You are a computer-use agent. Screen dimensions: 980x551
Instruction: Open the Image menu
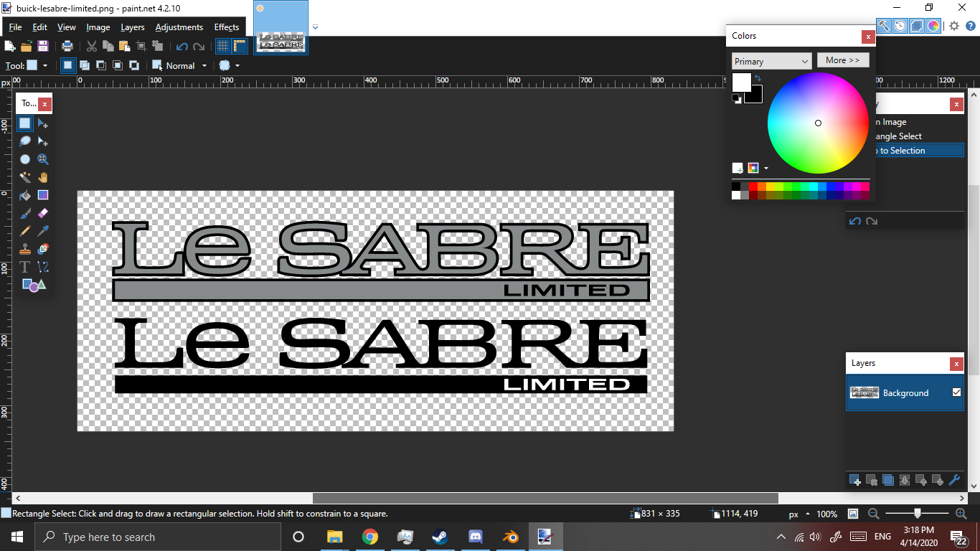pos(98,27)
